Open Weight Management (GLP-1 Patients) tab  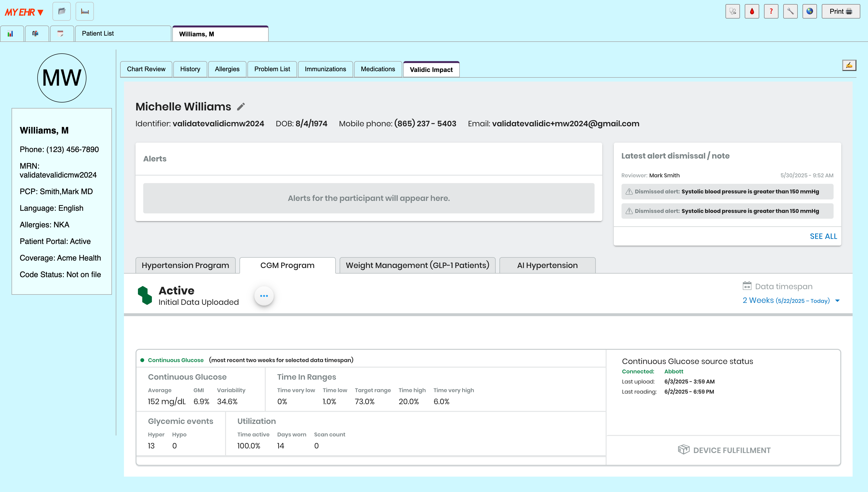[x=417, y=265]
